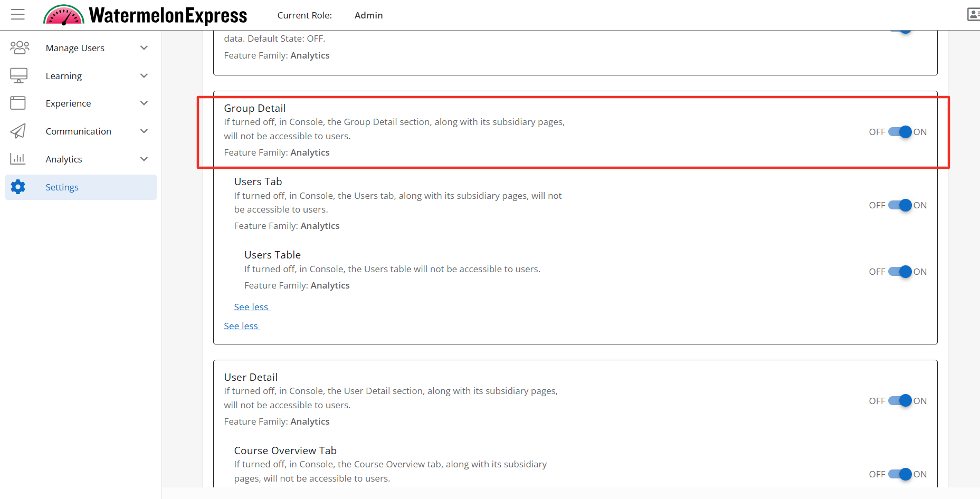Click the Manage Users people icon
Image resolution: width=980 pixels, height=499 pixels.
tap(20, 48)
